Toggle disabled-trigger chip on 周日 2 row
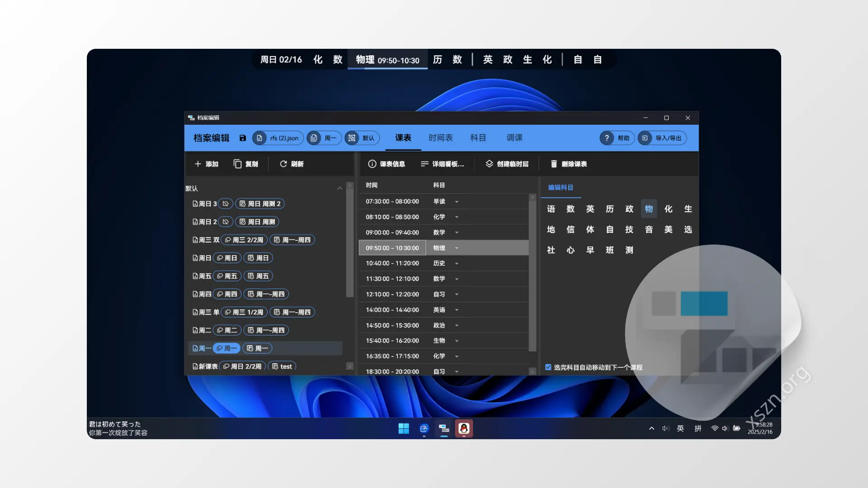 (x=226, y=222)
